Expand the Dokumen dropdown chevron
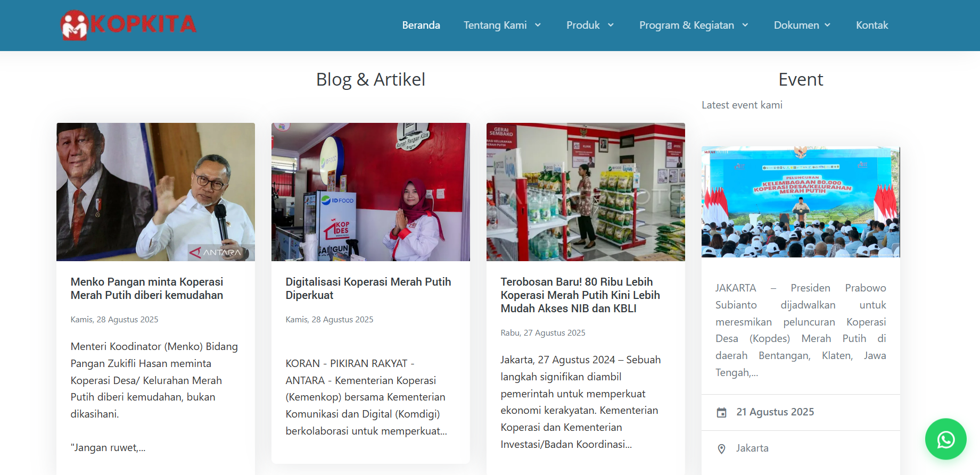This screenshot has height=475, width=980. pos(828,25)
